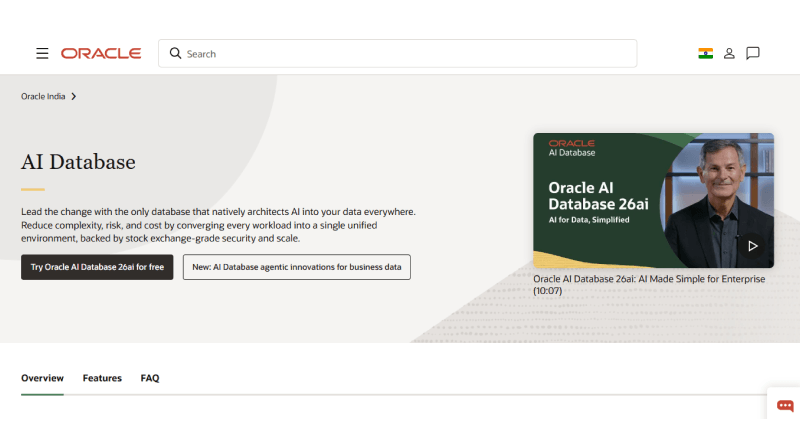Screen dimensions: 800x445
Task: Play the Oracle AI Database 26ai video
Action: click(x=753, y=246)
